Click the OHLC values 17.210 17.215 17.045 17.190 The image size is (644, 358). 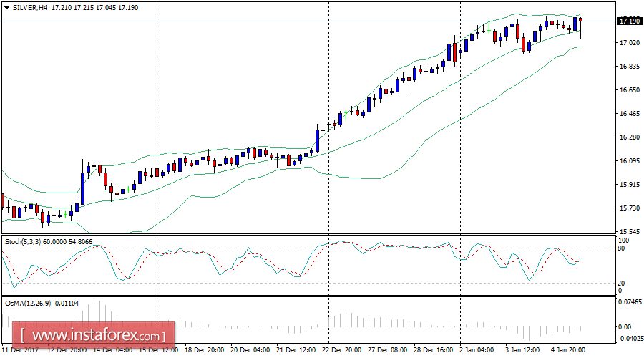(x=95, y=8)
